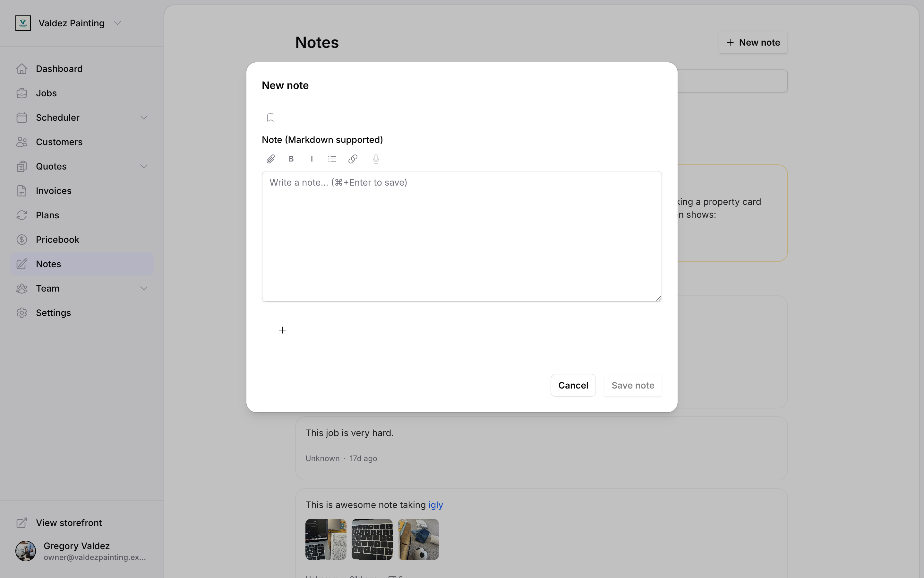The image size is (924, 578).
Task: Insert a link using chain icon
Action: pos(353,159)
